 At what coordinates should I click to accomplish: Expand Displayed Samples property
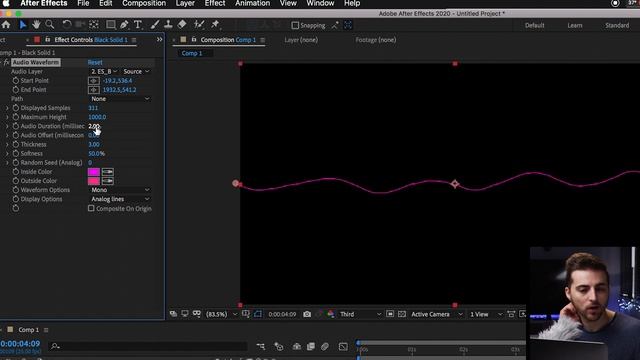(x=7, y=108)
